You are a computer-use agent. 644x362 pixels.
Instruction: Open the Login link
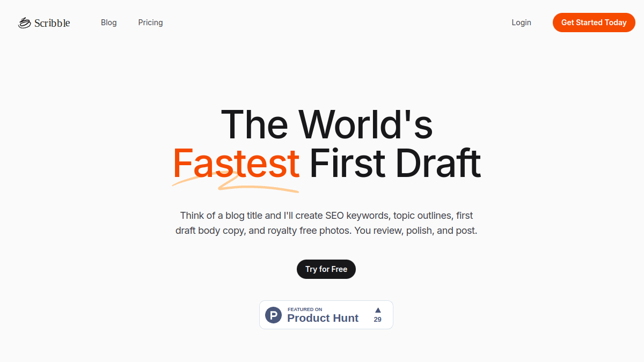coord(521,23)
